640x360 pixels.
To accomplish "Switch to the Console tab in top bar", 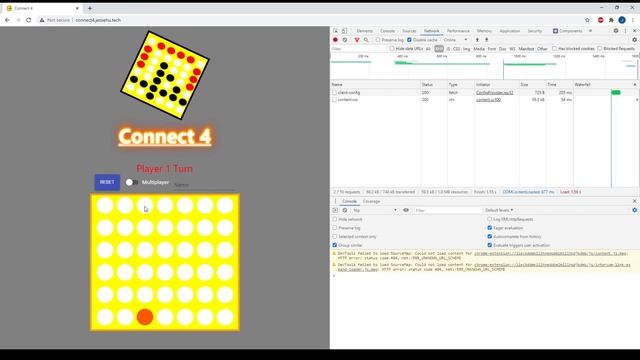I will (x=387, y=31).
